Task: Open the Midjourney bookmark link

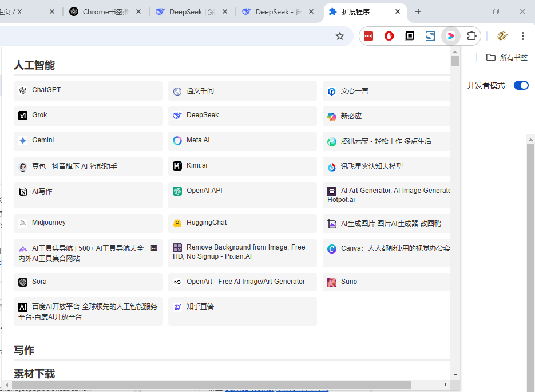Action: pos(88,223)
